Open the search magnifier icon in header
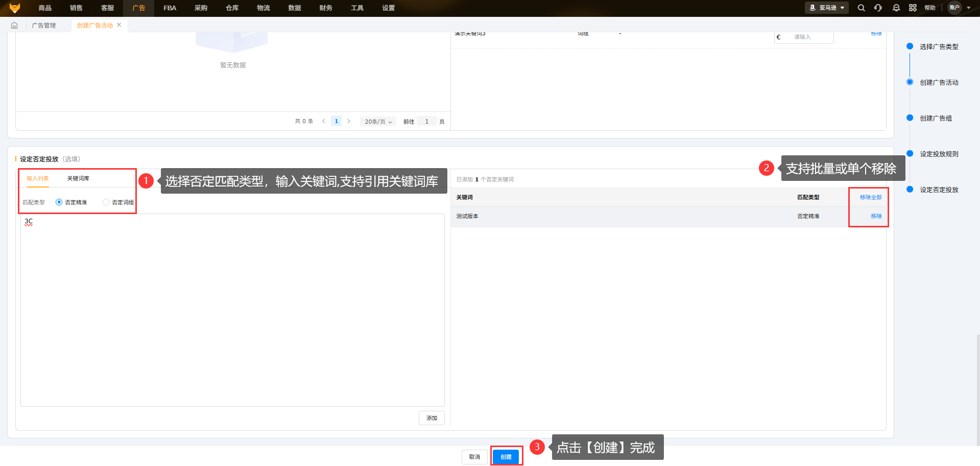Image resolution: width=980 pixels, height=466 pixels. (861, 8)
